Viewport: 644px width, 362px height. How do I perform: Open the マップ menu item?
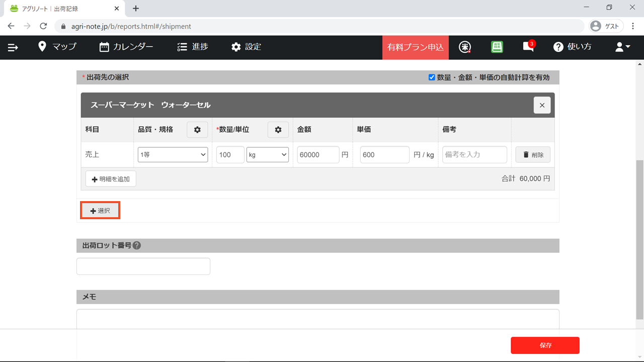(57, 47)
